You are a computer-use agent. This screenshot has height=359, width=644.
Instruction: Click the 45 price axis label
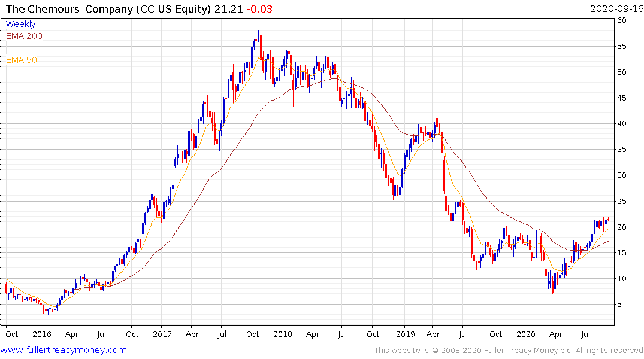click(x=621, y=98)
